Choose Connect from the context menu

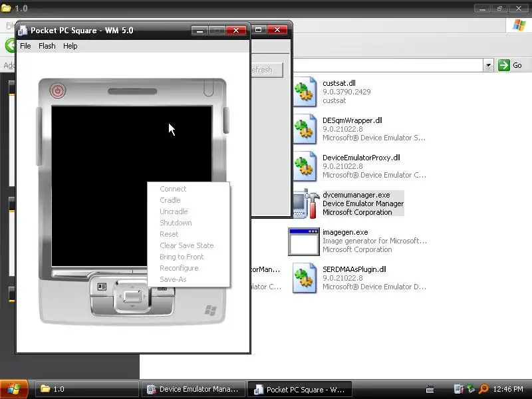pos(173,189)
